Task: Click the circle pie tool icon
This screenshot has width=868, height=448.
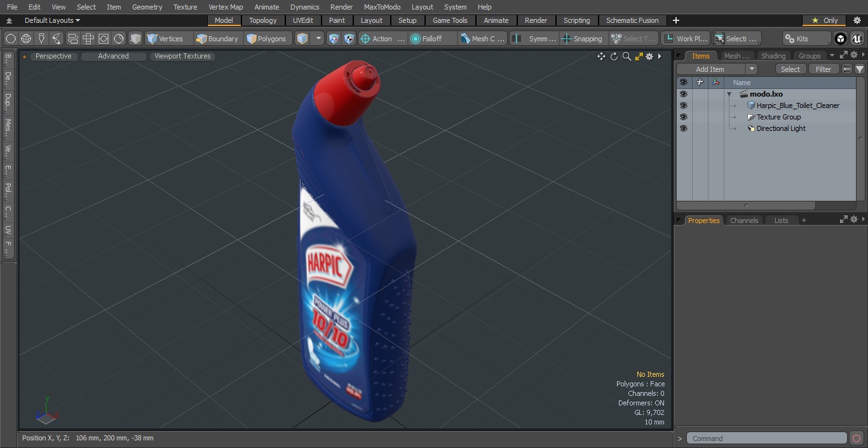Action: [119, 39]
